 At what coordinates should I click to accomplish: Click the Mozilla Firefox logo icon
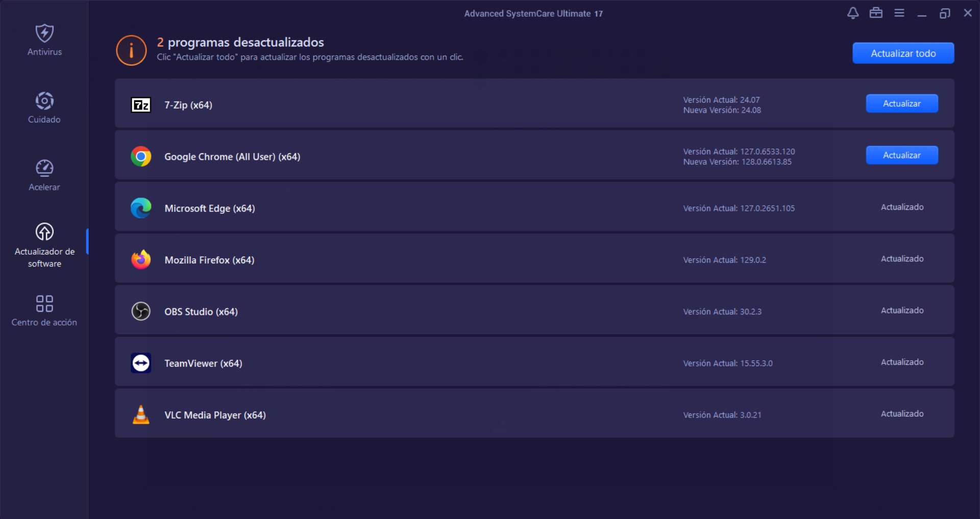pyautogui.click(x=141, y=260)
